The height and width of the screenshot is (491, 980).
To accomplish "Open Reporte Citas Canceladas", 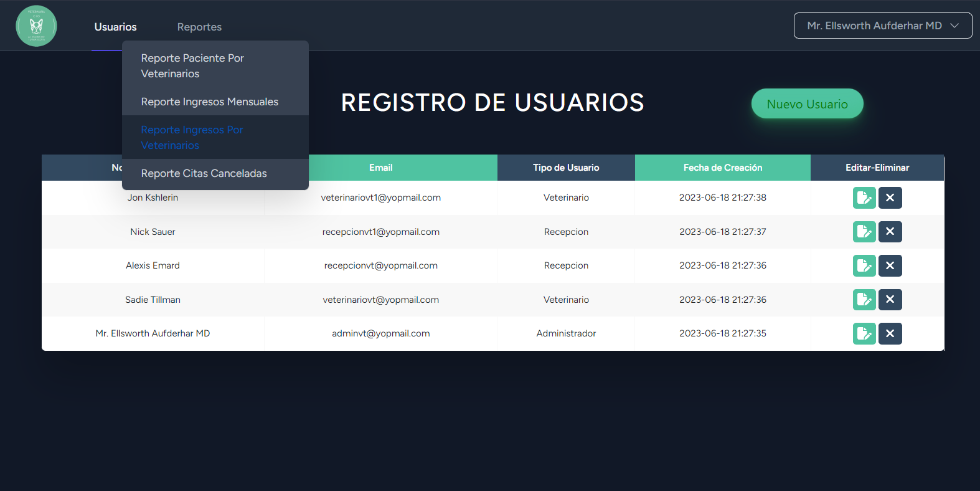I will pos(204,173).
